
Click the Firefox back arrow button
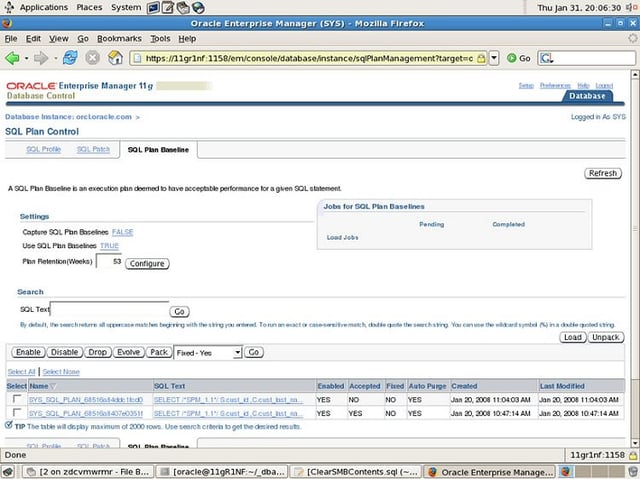point(12,58)
